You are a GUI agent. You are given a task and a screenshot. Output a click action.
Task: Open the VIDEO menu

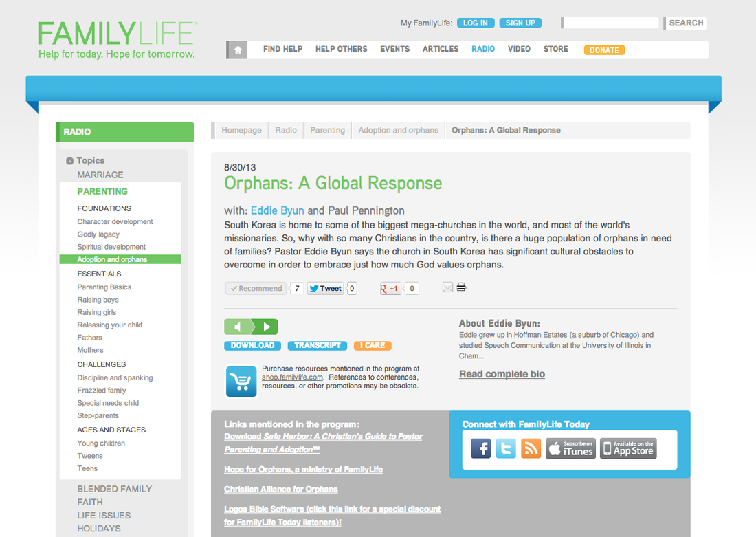click(x=519, y=49)
